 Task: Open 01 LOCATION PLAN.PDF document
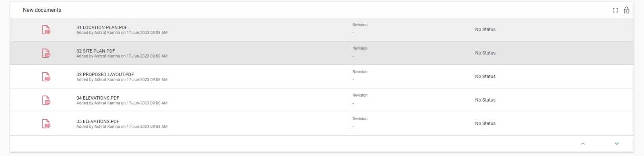pos(102,27)
